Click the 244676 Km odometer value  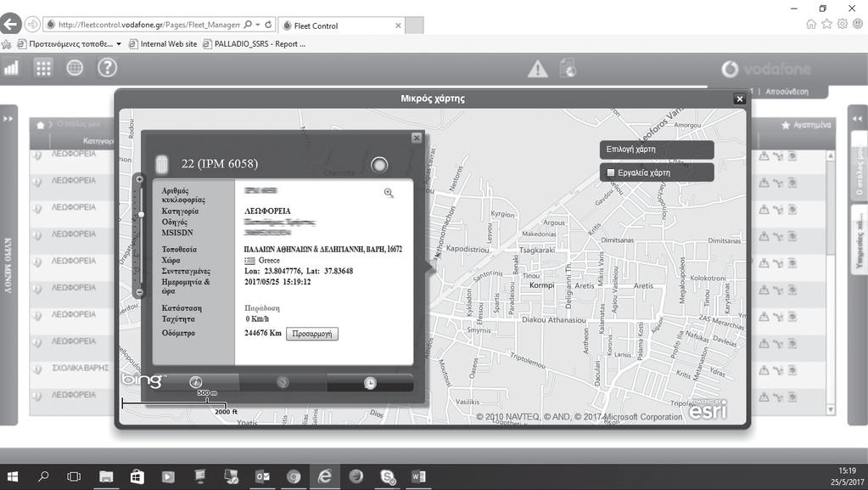(x=263, y=333)
